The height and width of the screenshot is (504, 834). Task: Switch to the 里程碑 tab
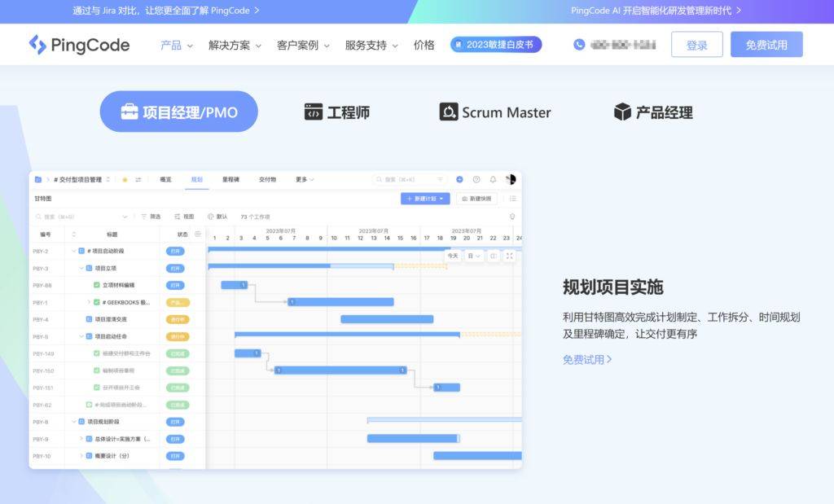(x=230, y=179)
